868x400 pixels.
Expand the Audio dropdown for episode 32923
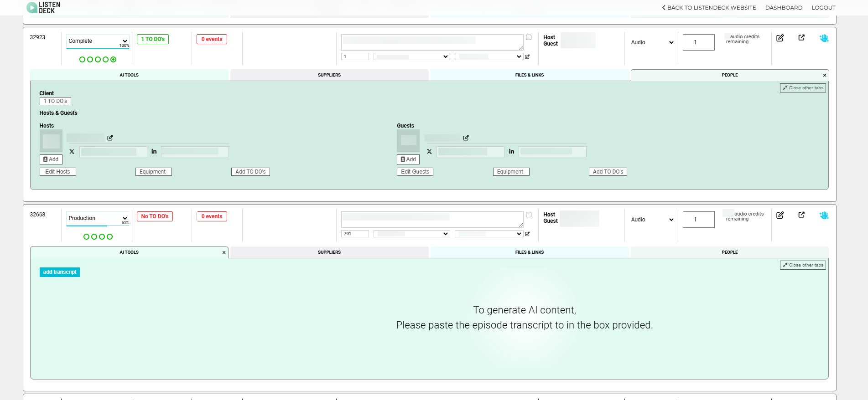(652, 42)
